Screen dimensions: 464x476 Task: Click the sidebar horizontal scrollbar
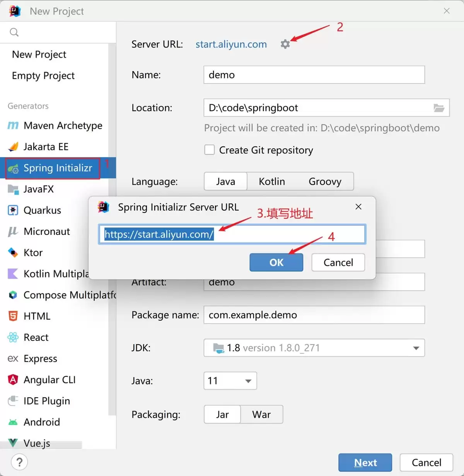(x=41, y=445)
